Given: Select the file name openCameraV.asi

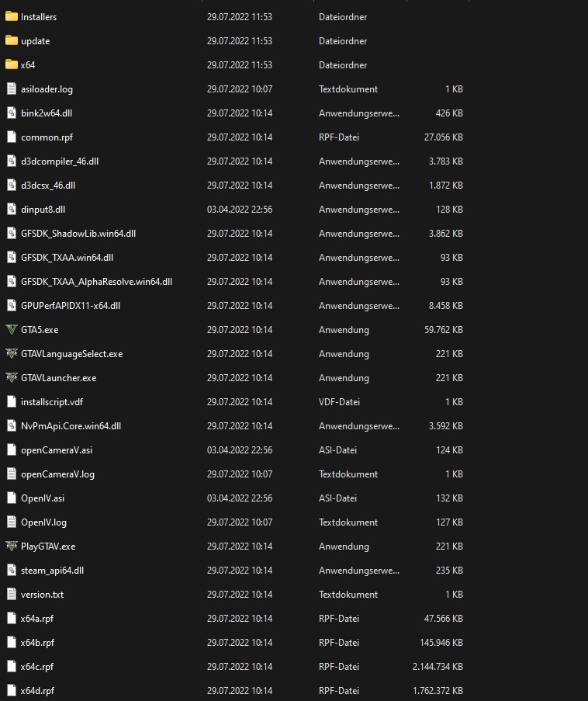Looking at the screenshot, I should [x=57, y=450].
